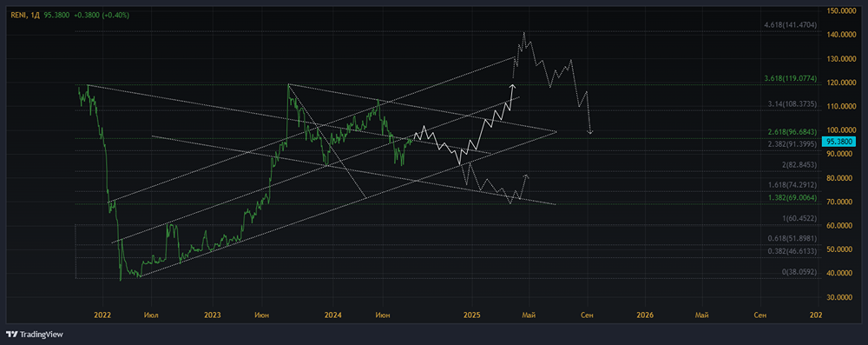Select Fibonacci label 1(60.4522)

coord(799,219)
